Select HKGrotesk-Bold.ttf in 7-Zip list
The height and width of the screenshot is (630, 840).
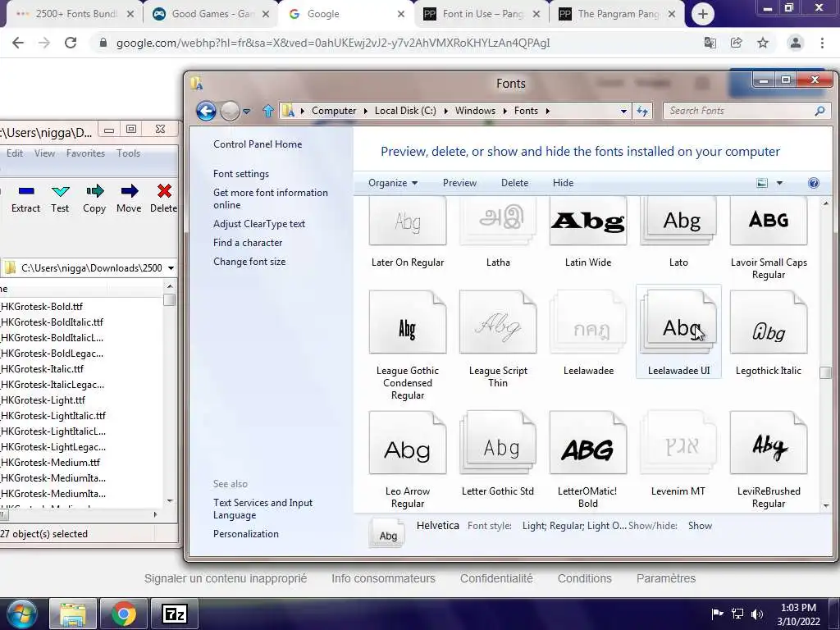click(42, 307)
